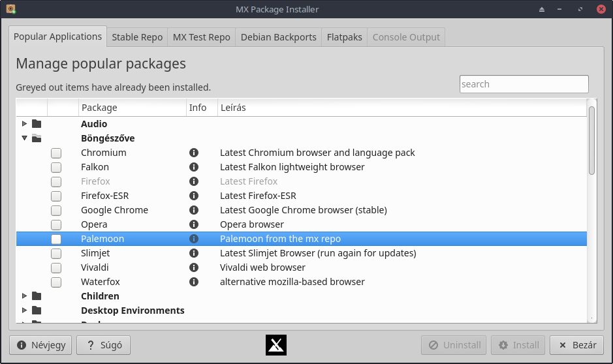Viewport: 613px width, 364px height.
Task: Select the Slimjet package name
Action: point(95,254)
